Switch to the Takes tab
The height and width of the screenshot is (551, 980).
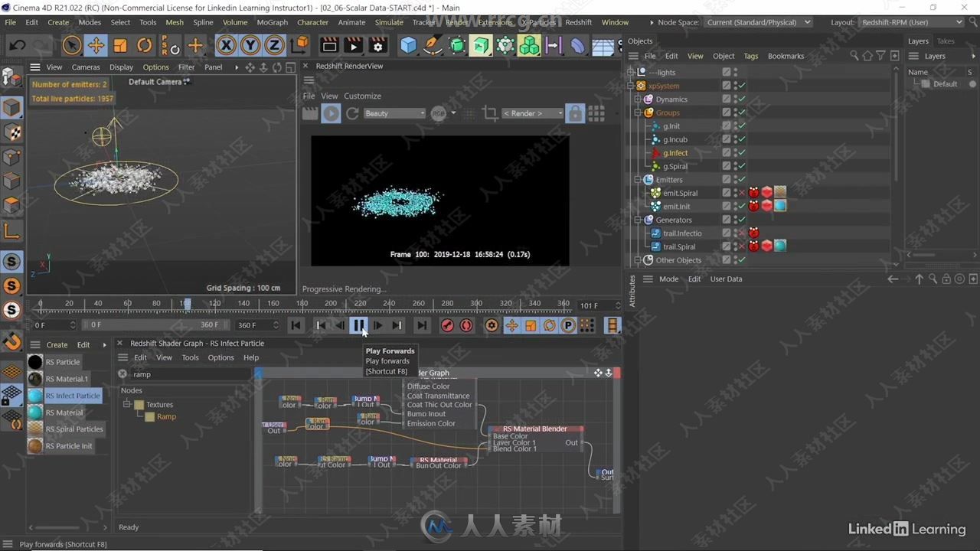(x=946, y=41)
